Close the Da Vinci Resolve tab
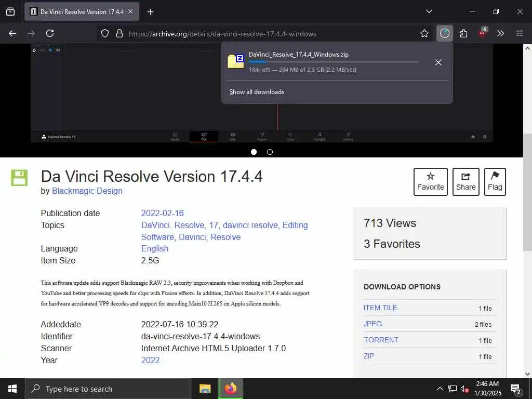The width and height of the screenshot is (532, 399). 130,11
